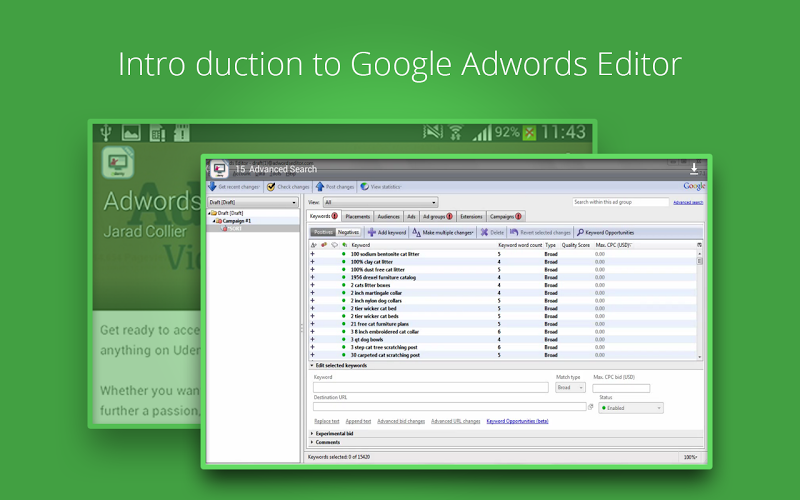Open the Make multiple changes tool
Screen dimensions: 800x500
(417, 232)
